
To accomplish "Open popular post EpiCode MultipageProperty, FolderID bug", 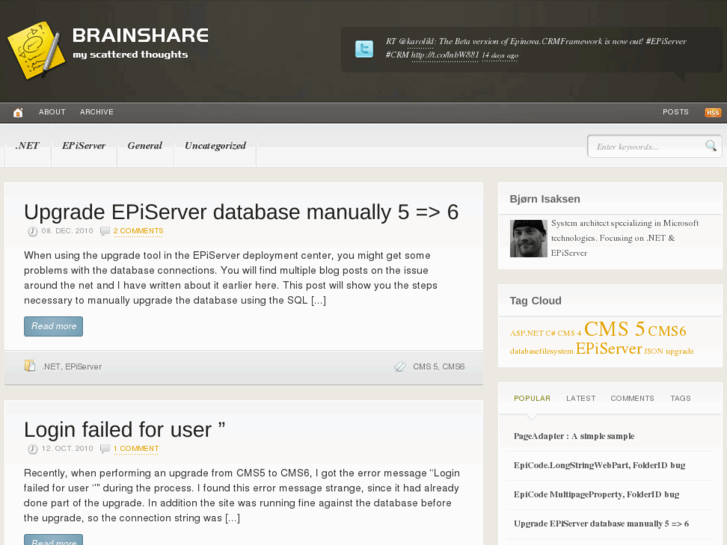I will click(x=596, y=494).
